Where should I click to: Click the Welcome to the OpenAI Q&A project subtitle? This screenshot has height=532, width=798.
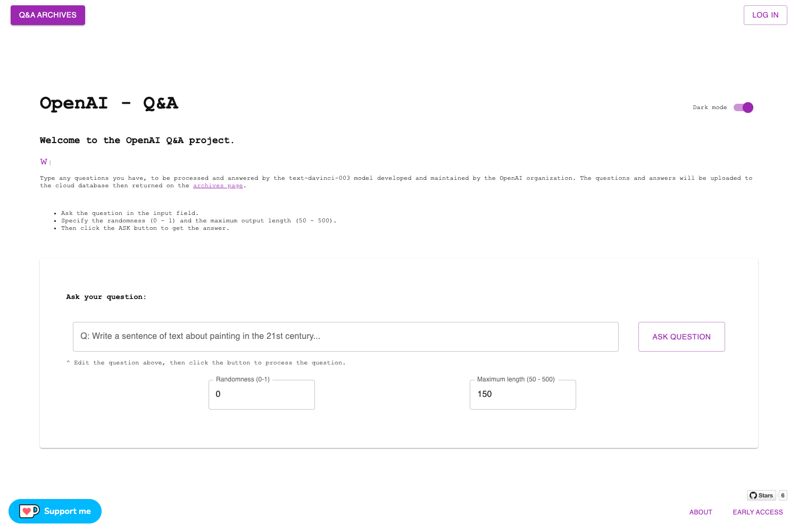click(x=137, y=140)
